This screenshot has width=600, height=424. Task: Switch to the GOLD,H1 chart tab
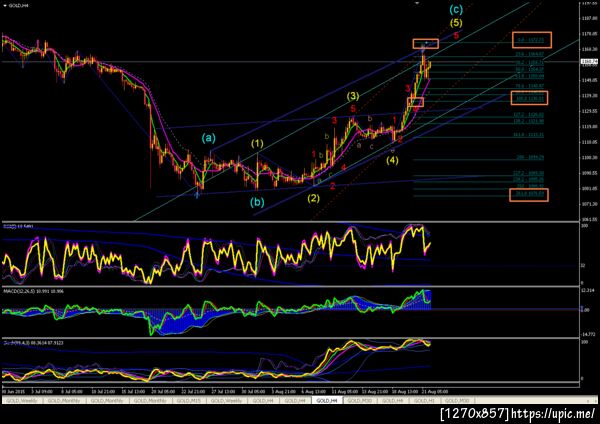click(425, 400)
